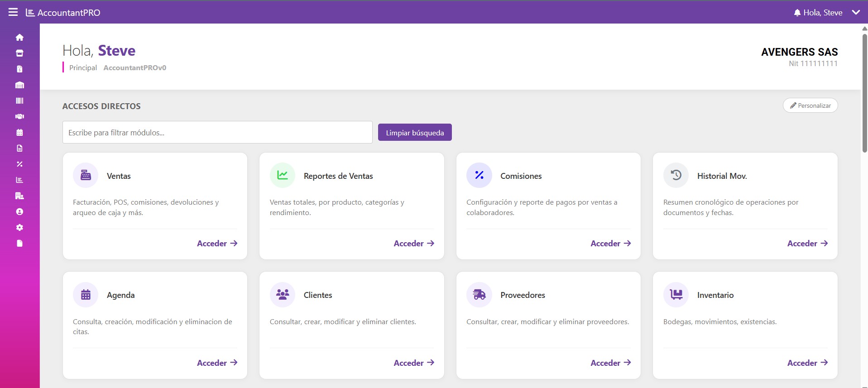This screenshot has width=868, height=388.
Task: Open the building with user sidebar icon
Action: coord(19,196)
